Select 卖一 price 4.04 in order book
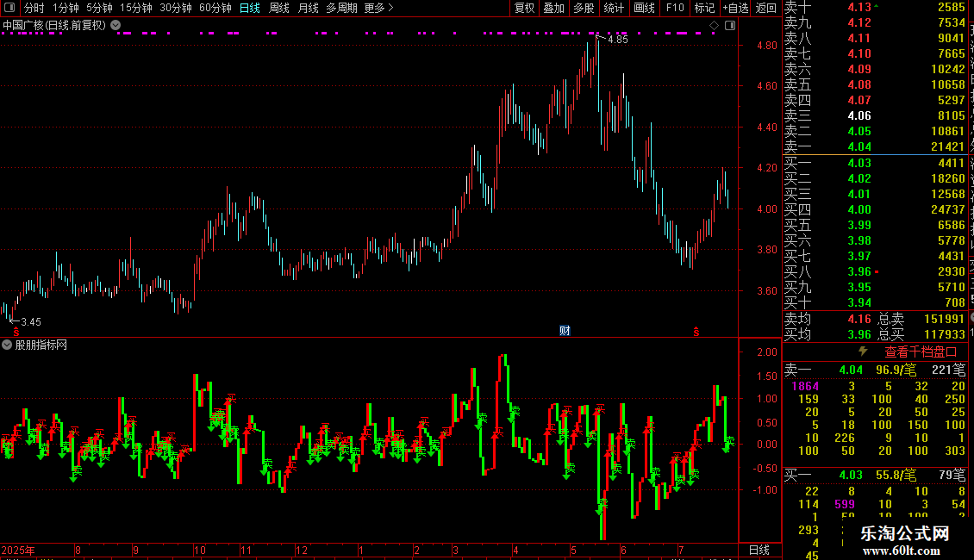 [x=859, y=146]
